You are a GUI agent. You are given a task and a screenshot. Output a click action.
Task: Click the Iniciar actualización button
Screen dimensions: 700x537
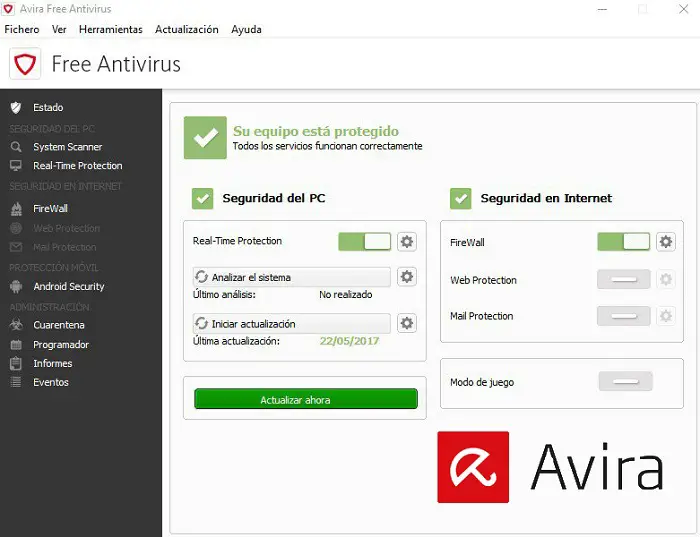tap(292, 324)
